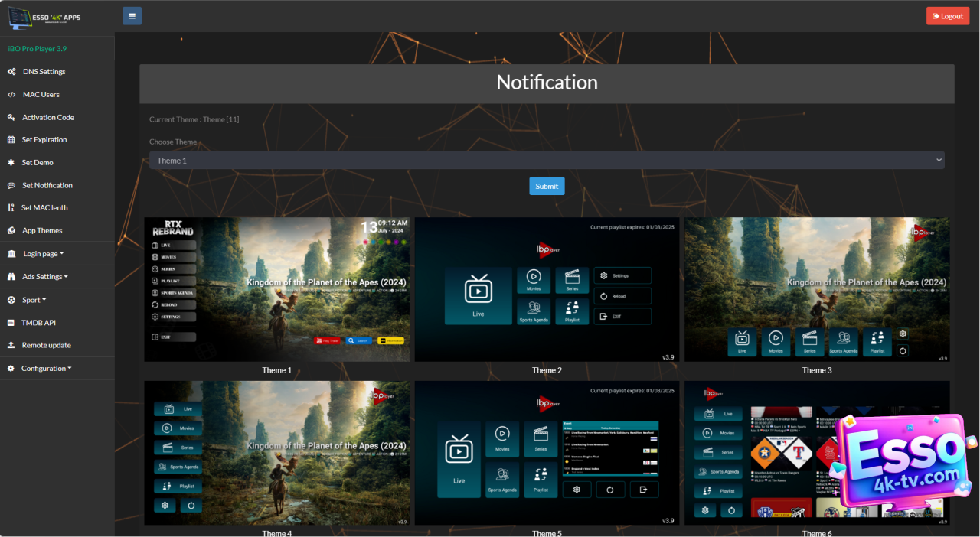Select the Theme 2 preview thumbnail
Screen dimensions: 980x537
(x=547, y=290)
